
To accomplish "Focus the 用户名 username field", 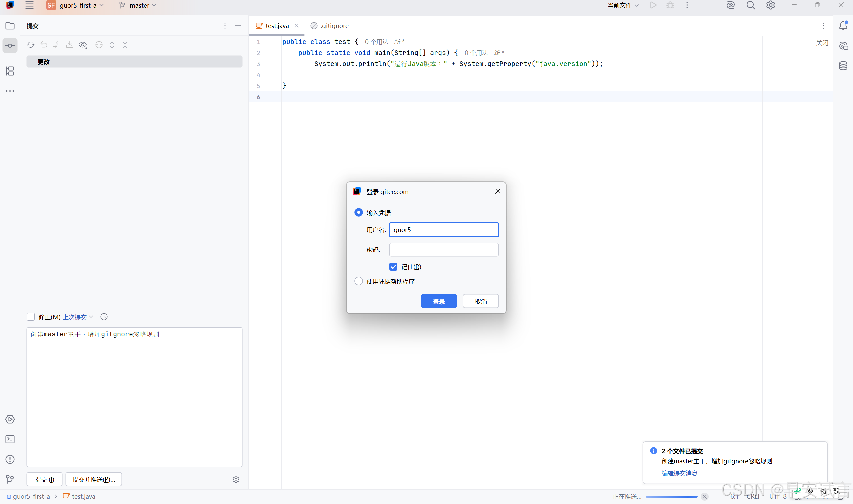I will click(x=443, y=230).
